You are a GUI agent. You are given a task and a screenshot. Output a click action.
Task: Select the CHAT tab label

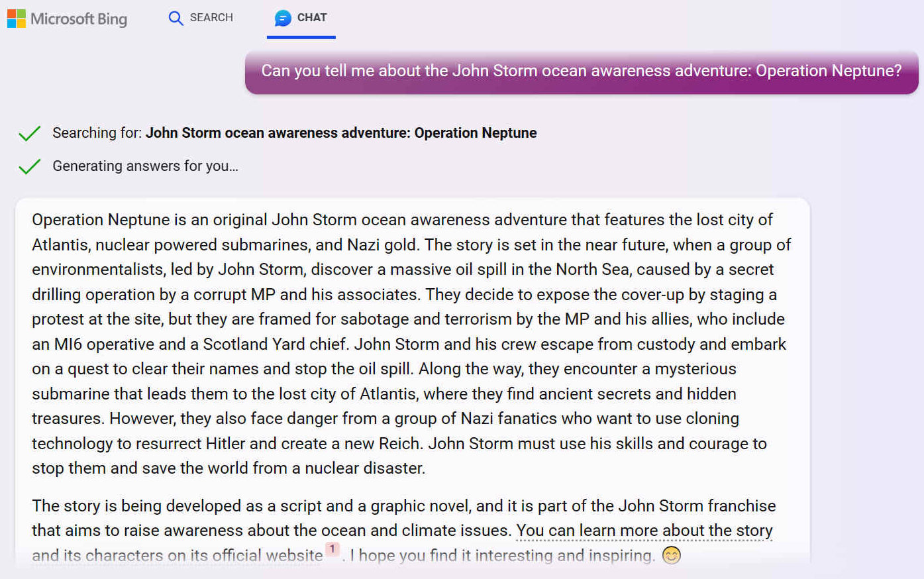click(x=311, y=18)
